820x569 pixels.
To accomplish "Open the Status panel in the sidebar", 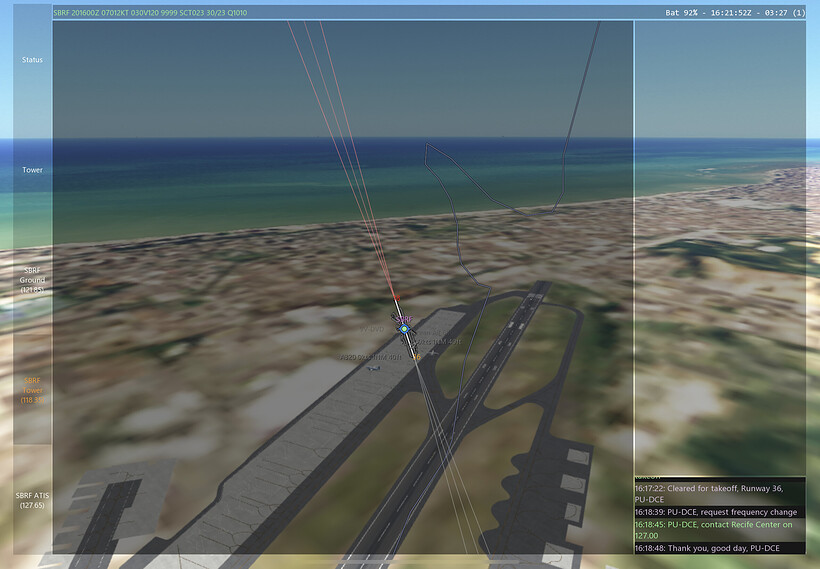I will 32,60.
